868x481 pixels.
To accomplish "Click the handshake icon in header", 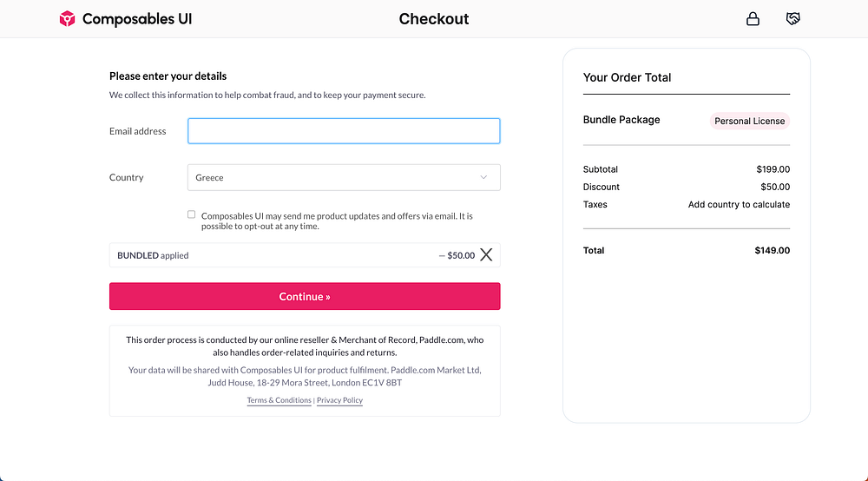I will coord(792,18).
